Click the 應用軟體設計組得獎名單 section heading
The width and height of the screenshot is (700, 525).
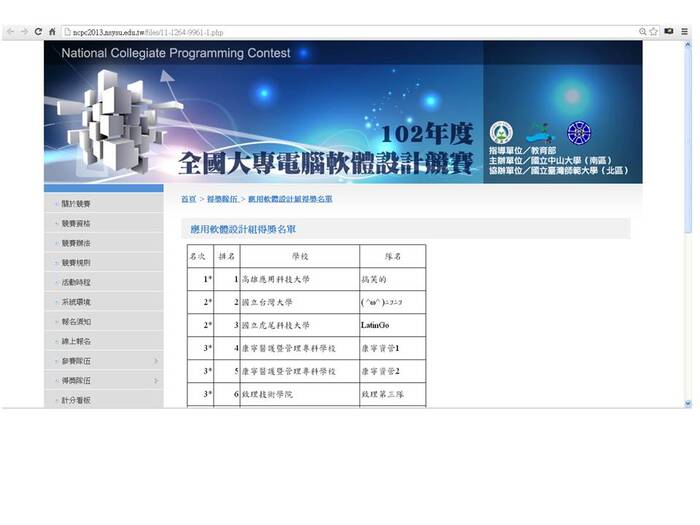pyautogui.click(x=243, y=229)
